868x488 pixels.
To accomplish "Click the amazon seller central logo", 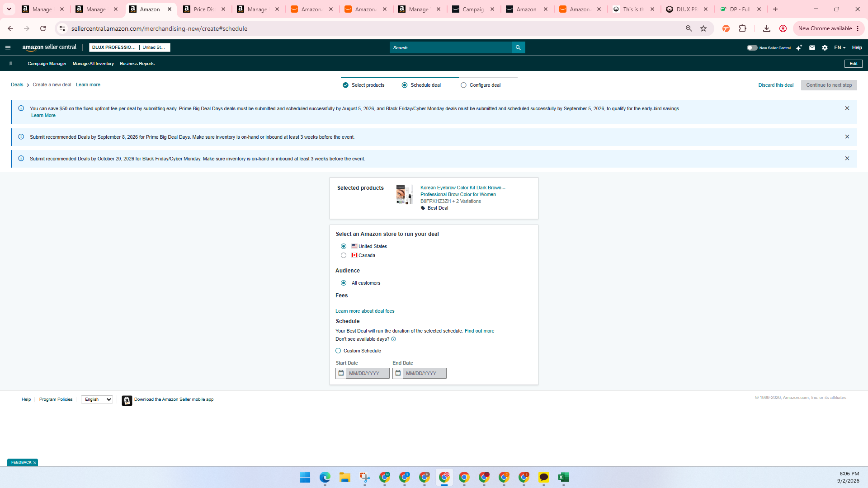I will click(x=49, y=47).
